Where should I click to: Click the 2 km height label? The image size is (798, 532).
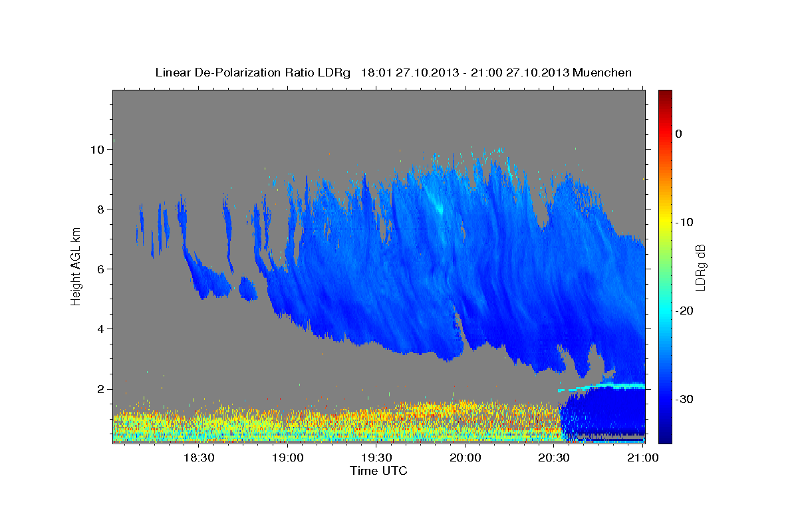[100, 389]
